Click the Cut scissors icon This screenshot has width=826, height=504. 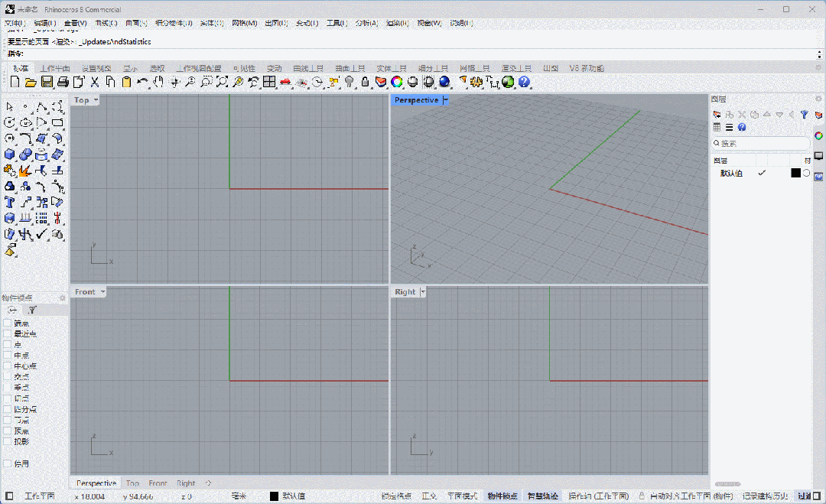95,82
